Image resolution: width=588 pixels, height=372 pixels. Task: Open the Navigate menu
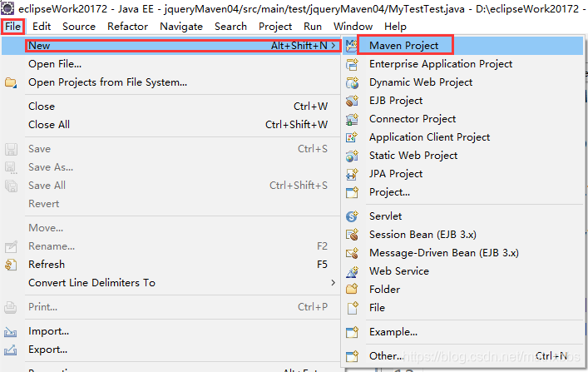click(x=181, y=27)
